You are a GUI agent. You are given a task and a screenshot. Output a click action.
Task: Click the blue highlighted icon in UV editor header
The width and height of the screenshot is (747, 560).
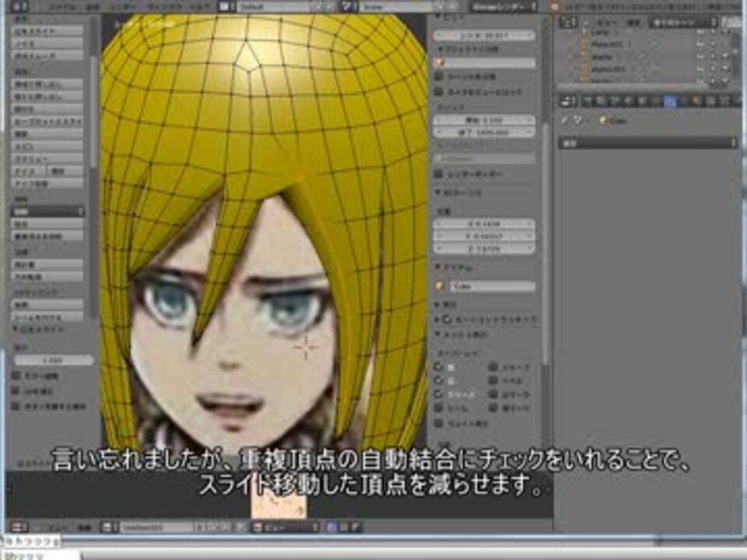point(332,527)
